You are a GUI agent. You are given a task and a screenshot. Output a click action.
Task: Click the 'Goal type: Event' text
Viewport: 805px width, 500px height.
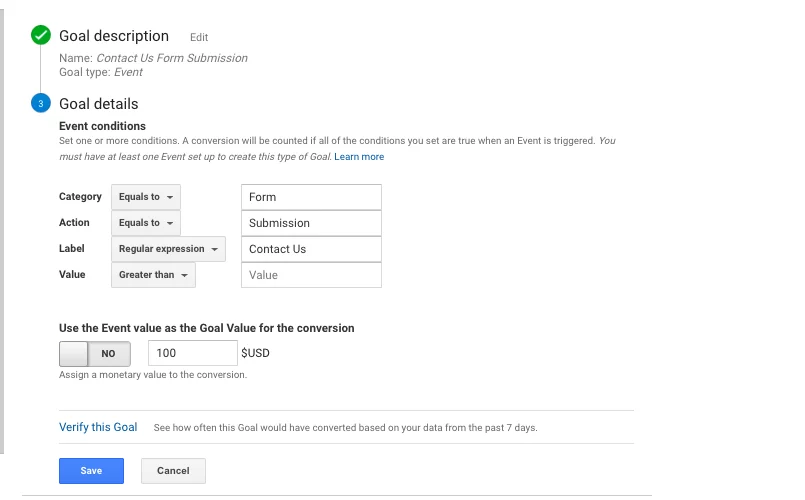(101, 72)
